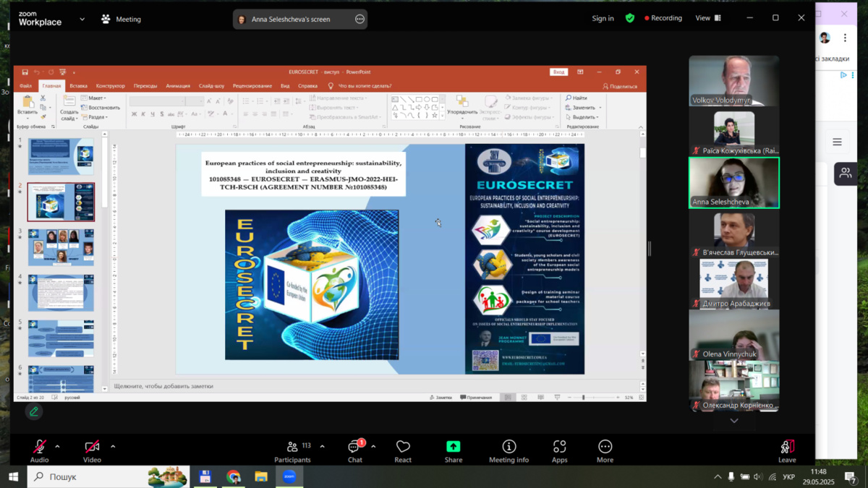Switch to the Анимация ribbon tab
The image size is (868, 488).
coord(178,86)
